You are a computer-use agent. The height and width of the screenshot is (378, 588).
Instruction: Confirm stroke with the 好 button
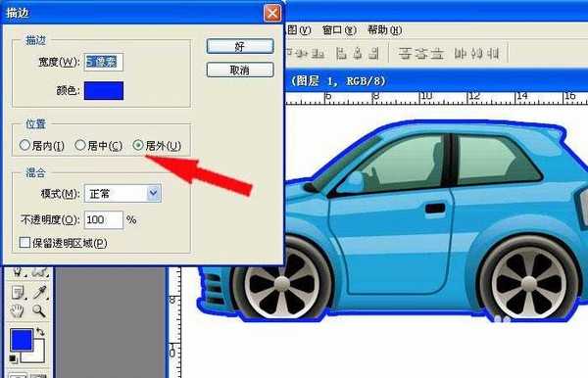click(240, 46)
